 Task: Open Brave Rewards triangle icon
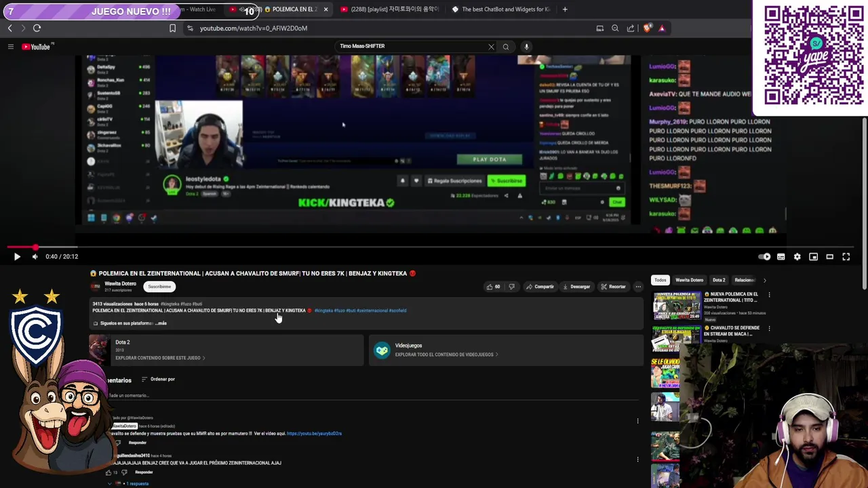662,28
